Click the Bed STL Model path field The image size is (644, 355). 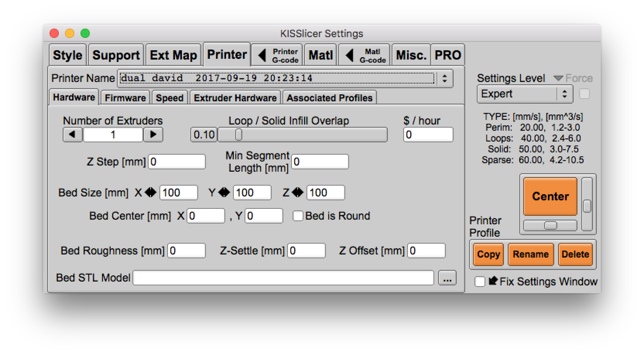(283, 278)
